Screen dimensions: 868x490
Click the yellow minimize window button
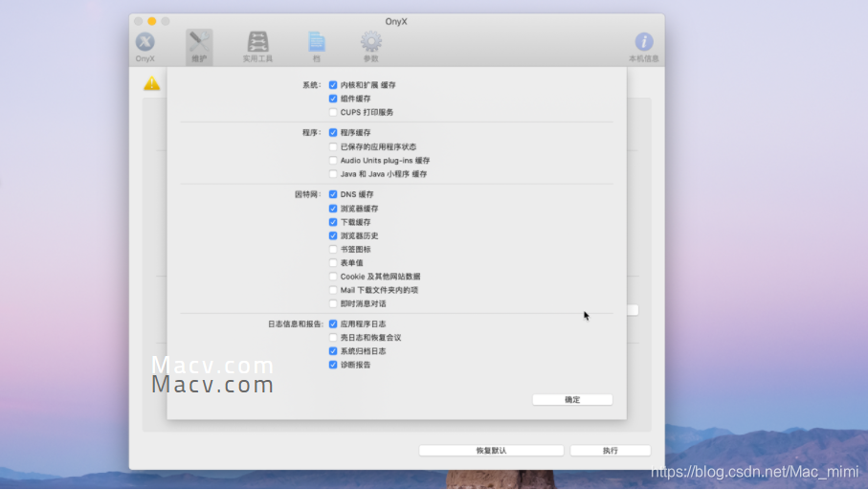point(151,22)
